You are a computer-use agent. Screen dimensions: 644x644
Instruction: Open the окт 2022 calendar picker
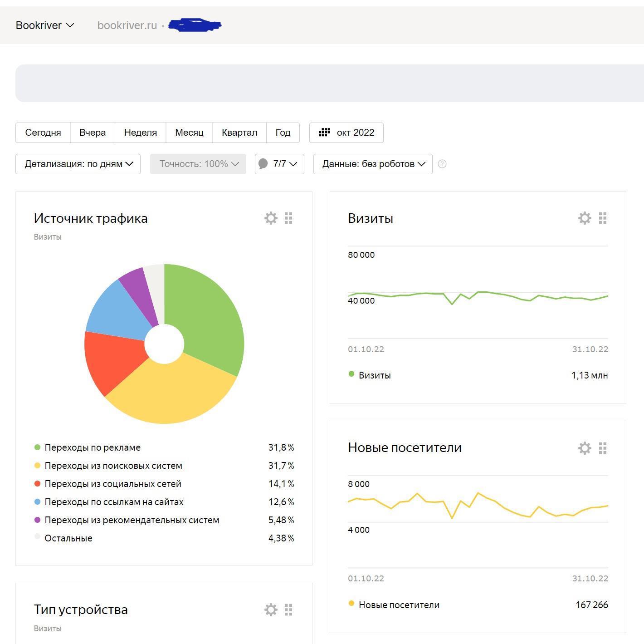coord(346,133)
